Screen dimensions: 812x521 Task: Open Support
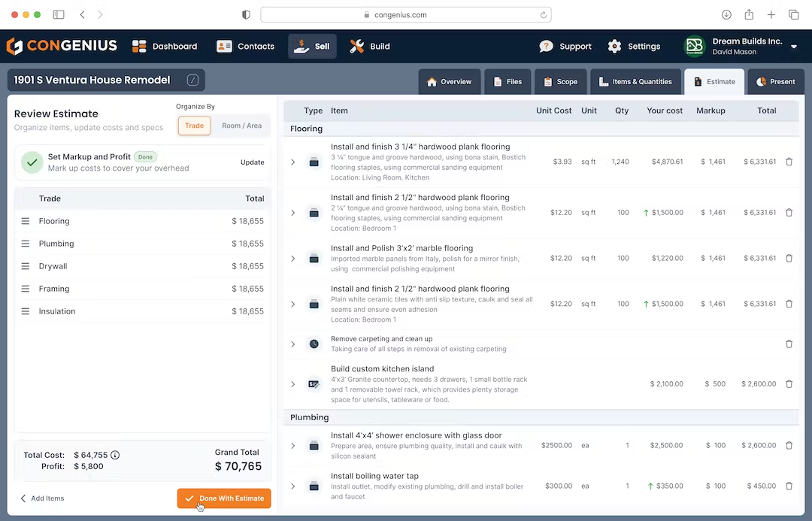pyautogui.click(x=565, y=46)
